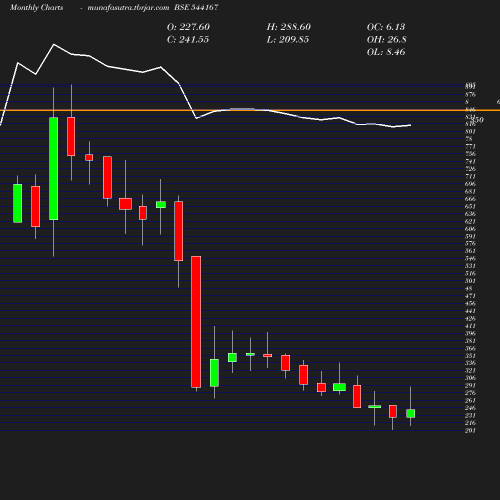
Task: Click the price axis label '561'
Action: click(x=470, y=251)
